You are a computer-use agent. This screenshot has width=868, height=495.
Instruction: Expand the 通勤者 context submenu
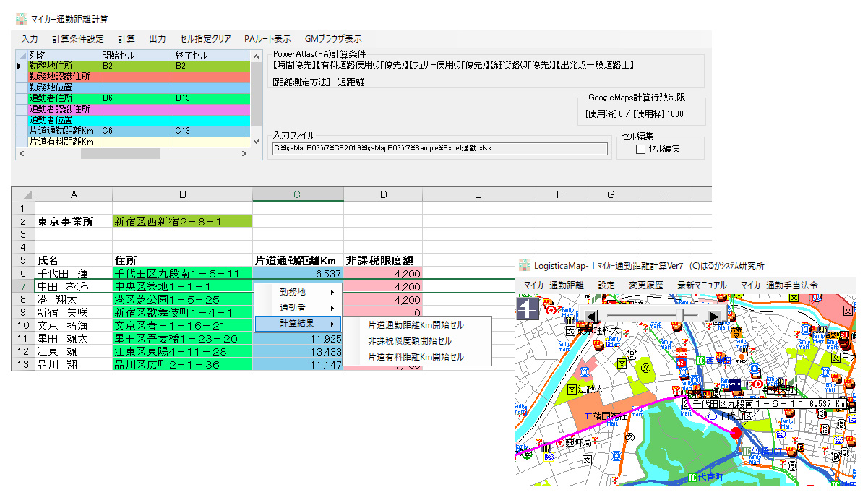click(x=298, y=308)
